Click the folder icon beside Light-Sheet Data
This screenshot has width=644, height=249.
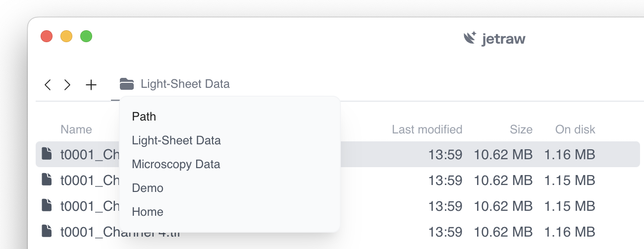(127, 84)
